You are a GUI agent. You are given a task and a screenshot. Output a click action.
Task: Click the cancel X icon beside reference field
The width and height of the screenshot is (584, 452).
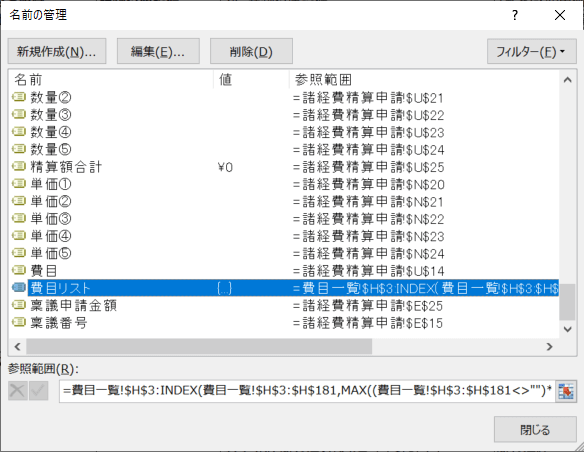(x=18, y=391)
